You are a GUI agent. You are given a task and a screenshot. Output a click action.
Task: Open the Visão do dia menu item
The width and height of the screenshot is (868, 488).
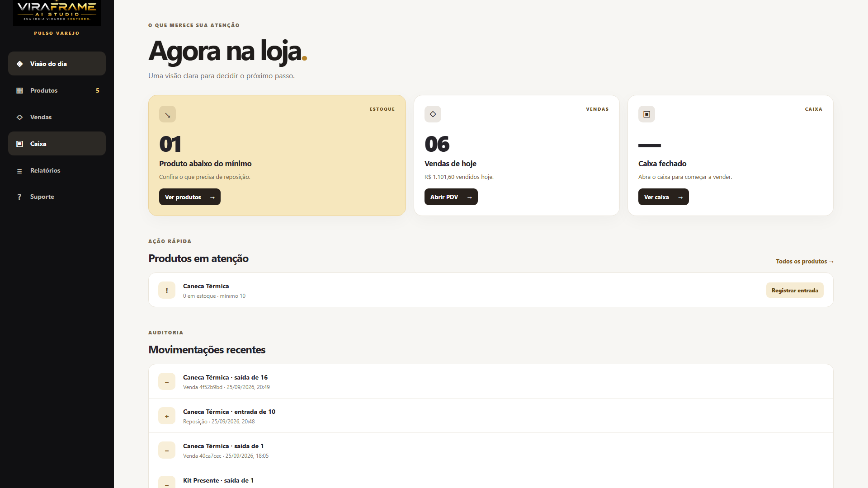tap(57, 64)
